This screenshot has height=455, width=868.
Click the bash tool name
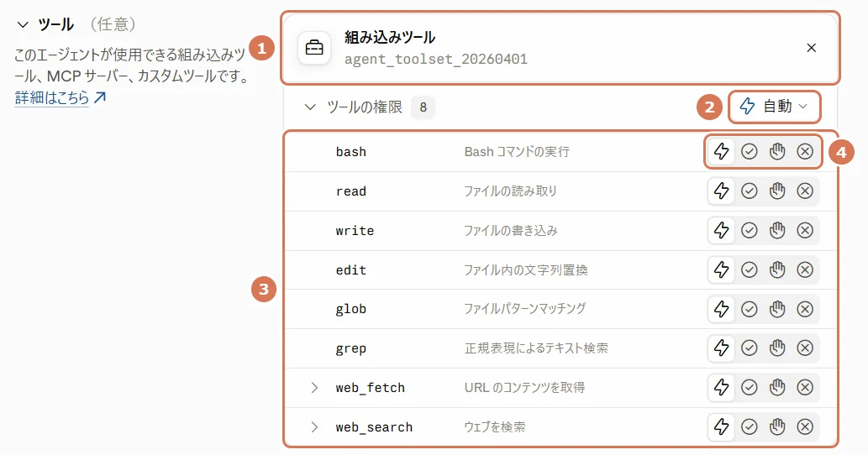coord(351,152)
